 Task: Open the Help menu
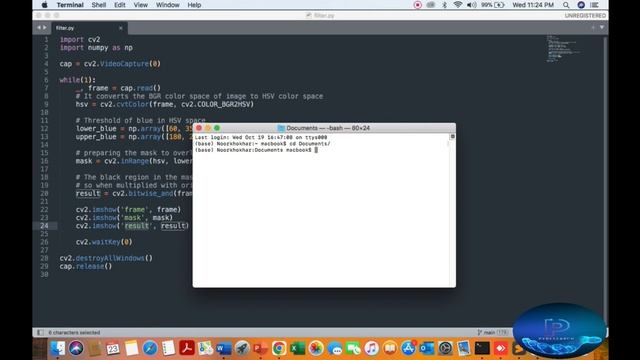tap(194, 5)
